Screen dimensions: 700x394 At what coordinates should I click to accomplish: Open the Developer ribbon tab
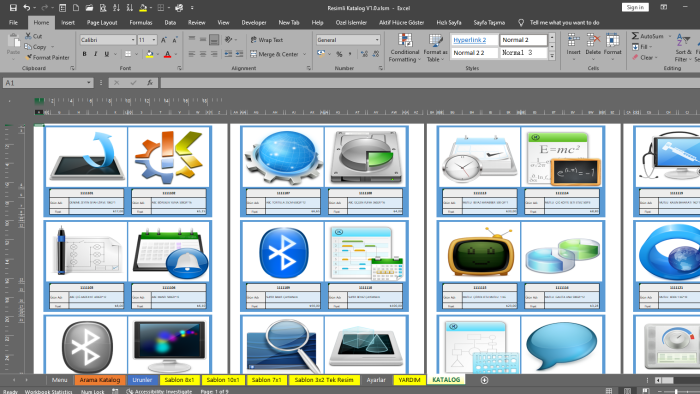coord(254,22)
